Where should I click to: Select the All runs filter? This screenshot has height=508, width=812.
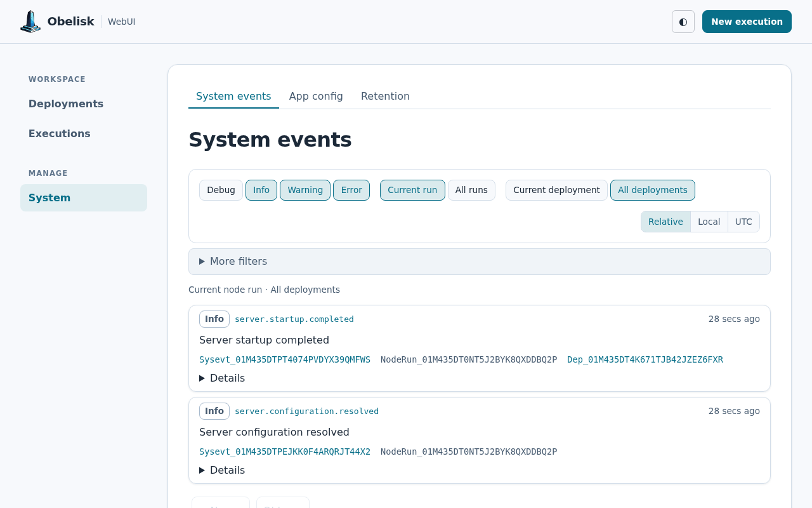click(x=471, y=190)
